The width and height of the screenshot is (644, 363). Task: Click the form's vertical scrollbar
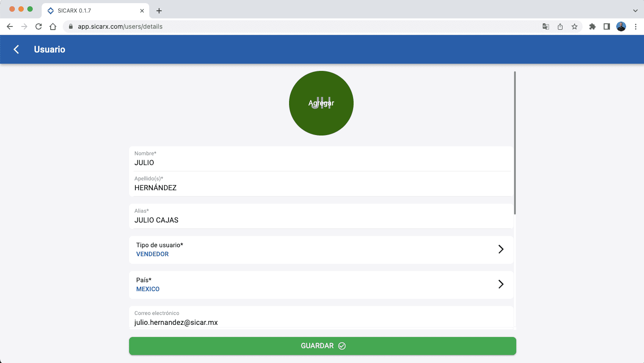point(514,143)
